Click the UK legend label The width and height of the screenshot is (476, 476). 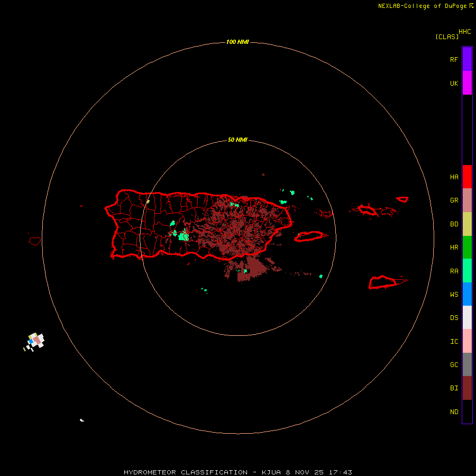pos(454,84)
